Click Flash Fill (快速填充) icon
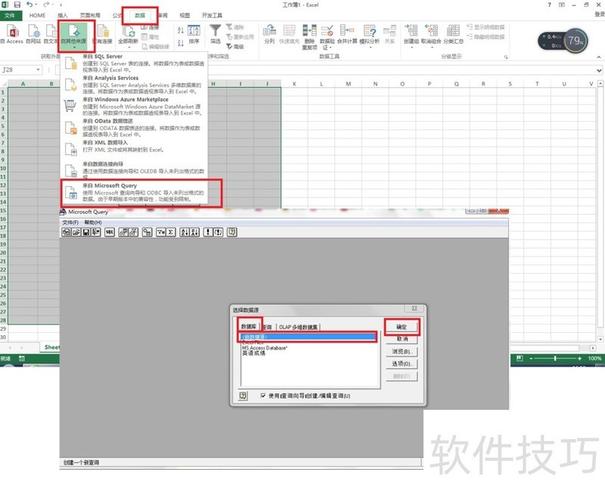The width and height of the screenshot is (605, 500). coord(289,34)
